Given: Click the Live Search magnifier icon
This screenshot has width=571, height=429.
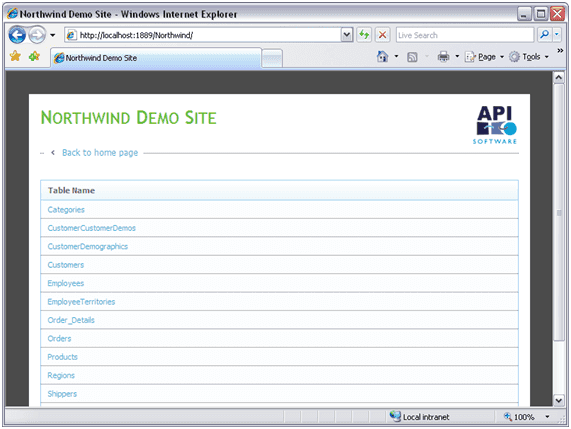Looking at the screenshot, I should click(x=544, y=35).
